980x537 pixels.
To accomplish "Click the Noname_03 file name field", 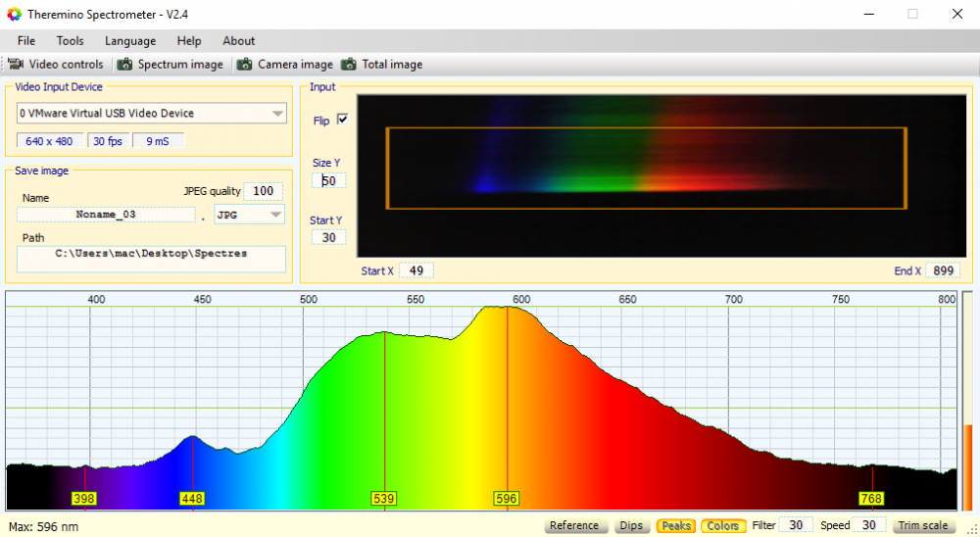I will click(x=106, y=215).
